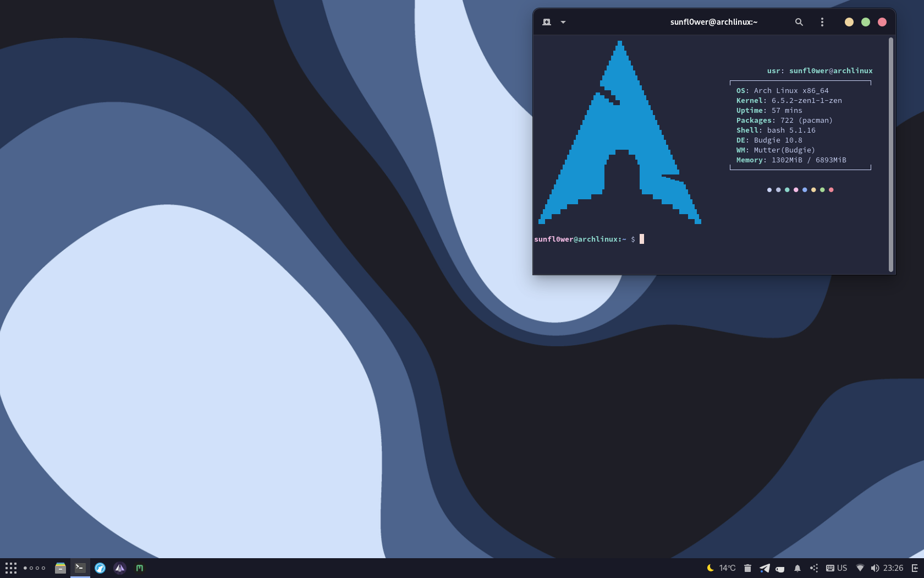Open the US keyboard layout indicator

tap(837, 568)
